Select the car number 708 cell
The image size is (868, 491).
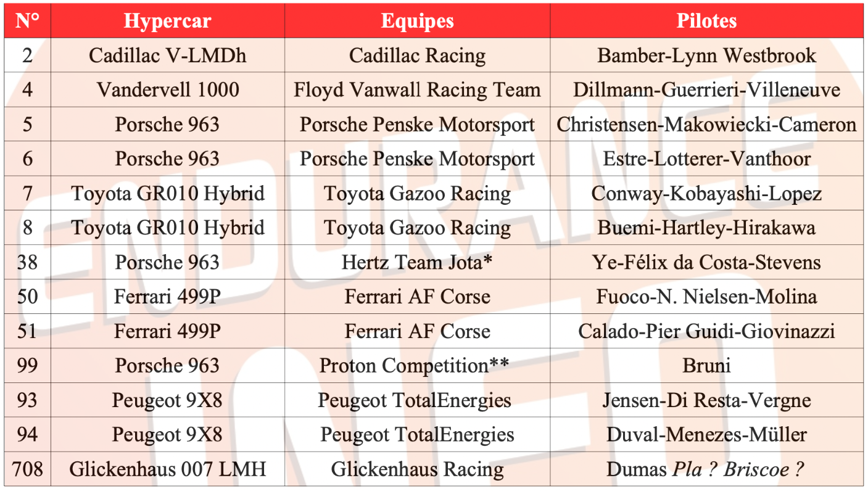pyautogui.click(x=27, y=469)
